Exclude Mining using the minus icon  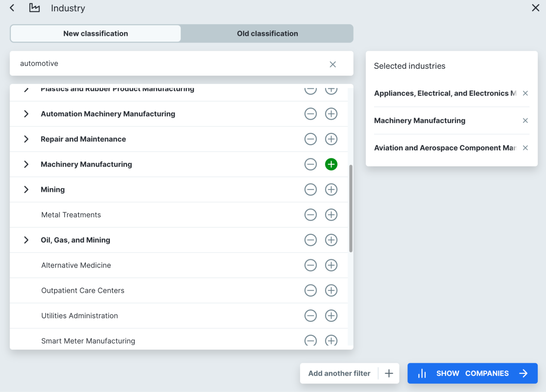pyautogui.click(x=310, y=189)
